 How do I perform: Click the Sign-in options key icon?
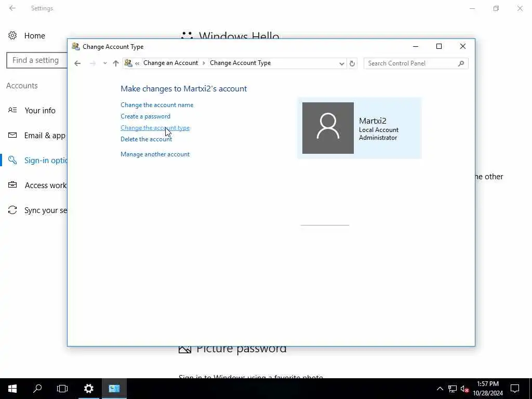click(12, 160)
